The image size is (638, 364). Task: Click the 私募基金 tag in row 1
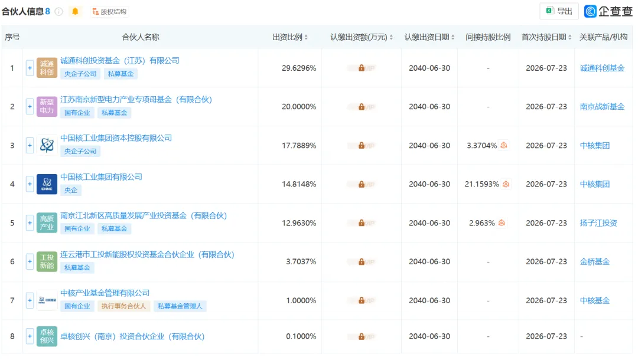[x=121, y=74]
